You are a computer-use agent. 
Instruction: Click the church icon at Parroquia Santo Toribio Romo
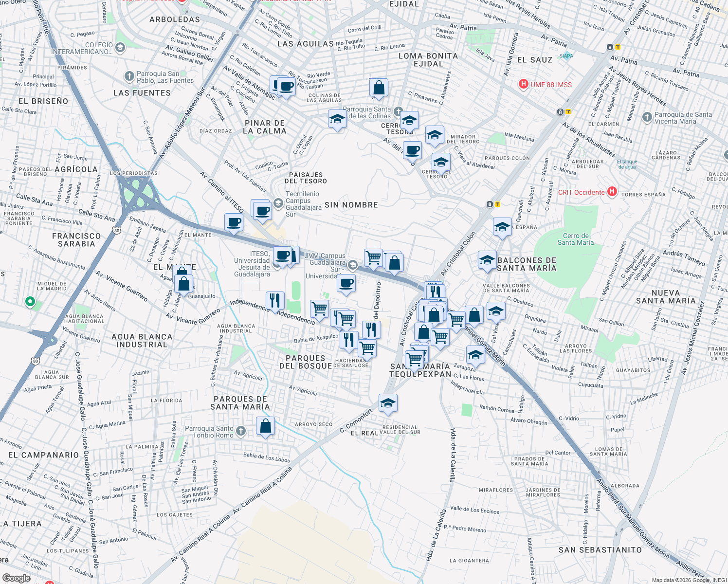(241, 430)
